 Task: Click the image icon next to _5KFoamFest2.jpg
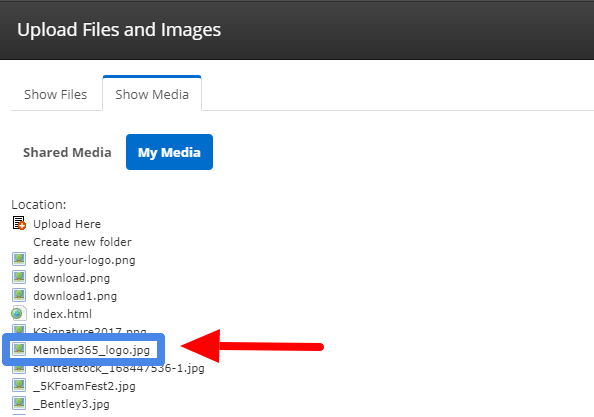[x=19, y=385]
